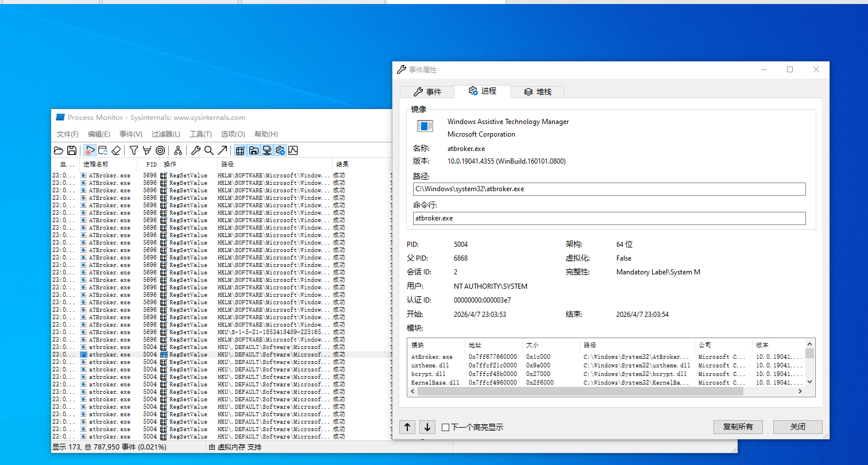Open the 工具(T) menu
868x465 pixels.
pos(201,134)
